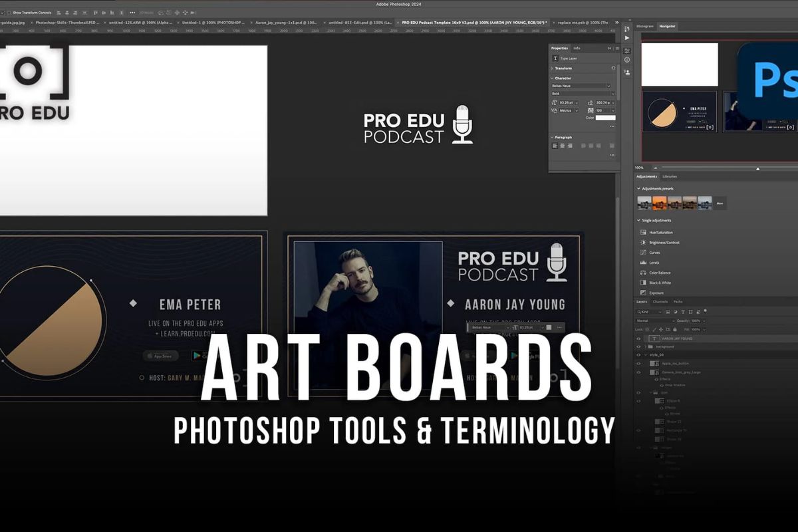Viewport: 798px width, 532px height.
Task: Open the Bebas Neue font family dropdown
Action: [581, 86]
